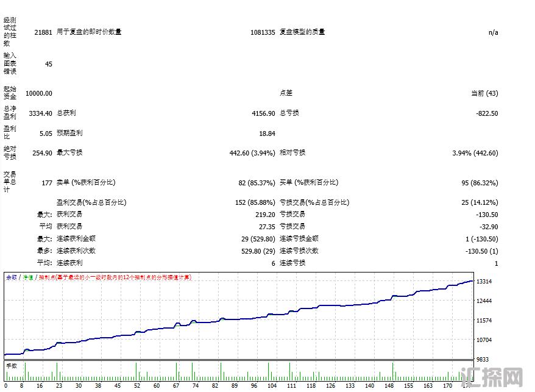Click the 9833 chart axis label
This screenshot has width=535, height=392.
[483, 360]
